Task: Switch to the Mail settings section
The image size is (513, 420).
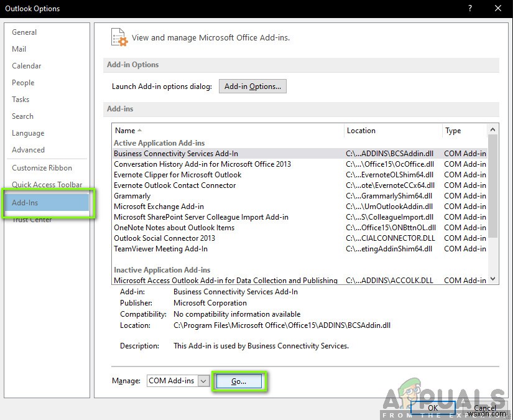Action: [19, 49]
